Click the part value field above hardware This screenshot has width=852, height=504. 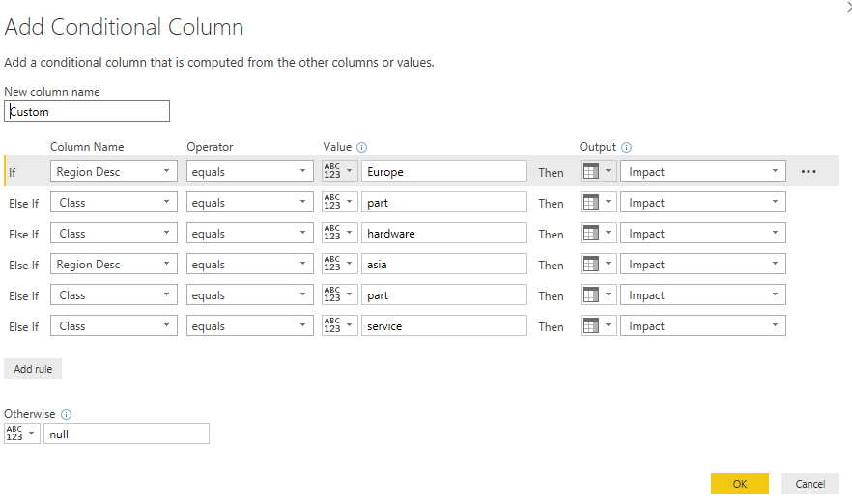[444, 202]
